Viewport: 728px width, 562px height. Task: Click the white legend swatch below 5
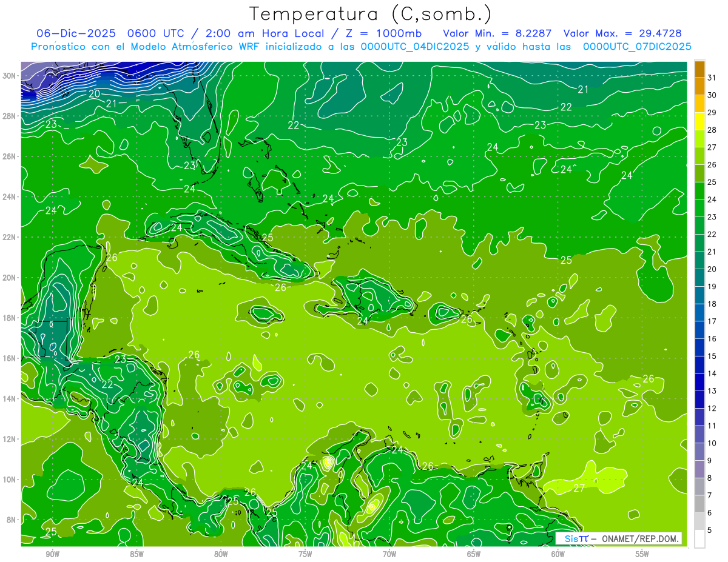pyautogui.click(x=699, y=539)
